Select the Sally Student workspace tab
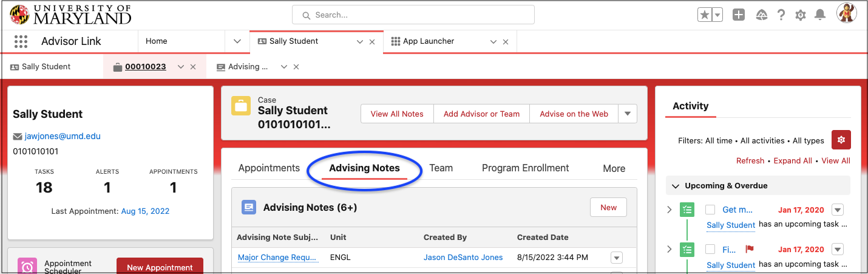The image size is (868, 274). point(294,41)
